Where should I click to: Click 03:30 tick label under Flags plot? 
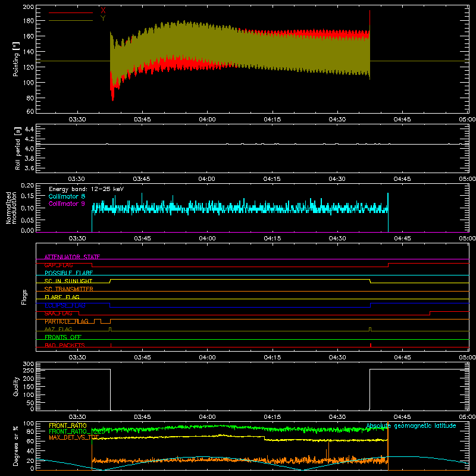pyautogui.click(x=77, y=358)
